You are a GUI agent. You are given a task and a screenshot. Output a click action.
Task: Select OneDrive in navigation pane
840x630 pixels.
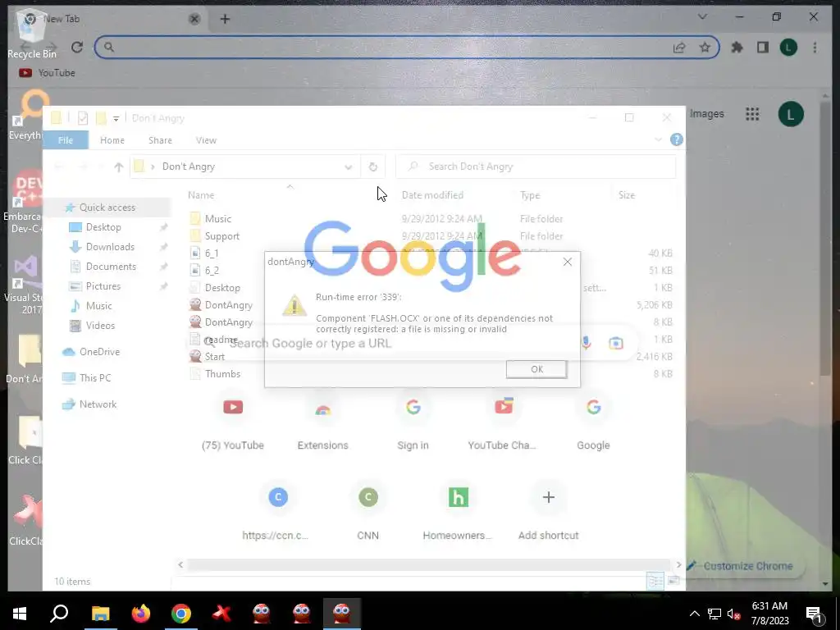[99, 352]
